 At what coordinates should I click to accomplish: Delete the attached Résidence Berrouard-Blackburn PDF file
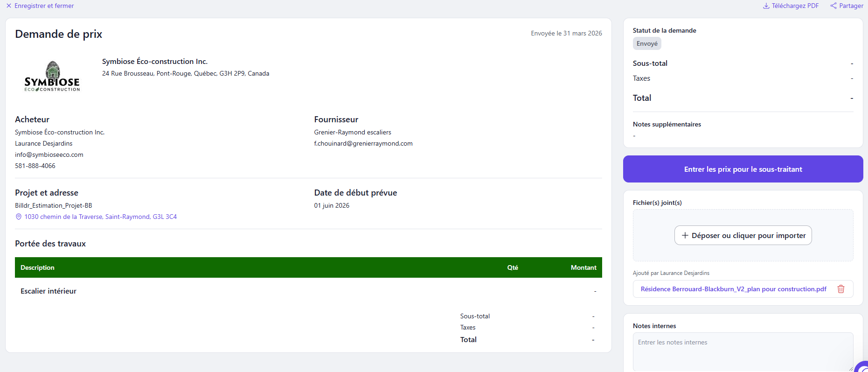click(x=841, y=289)
